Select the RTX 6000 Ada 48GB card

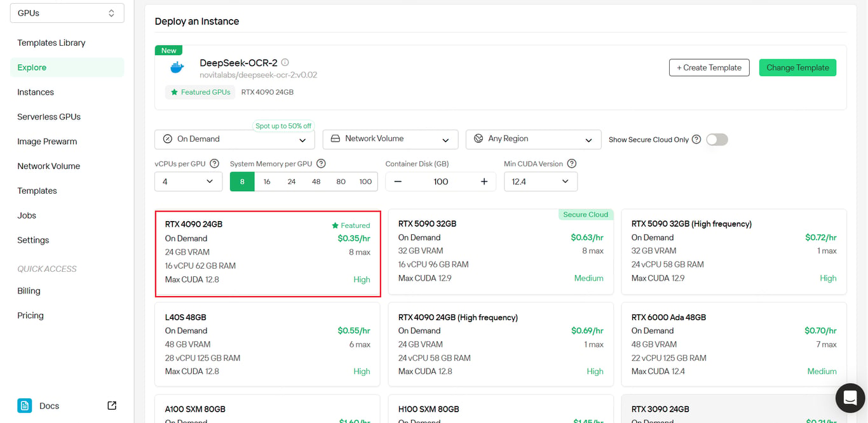[734, 344]
